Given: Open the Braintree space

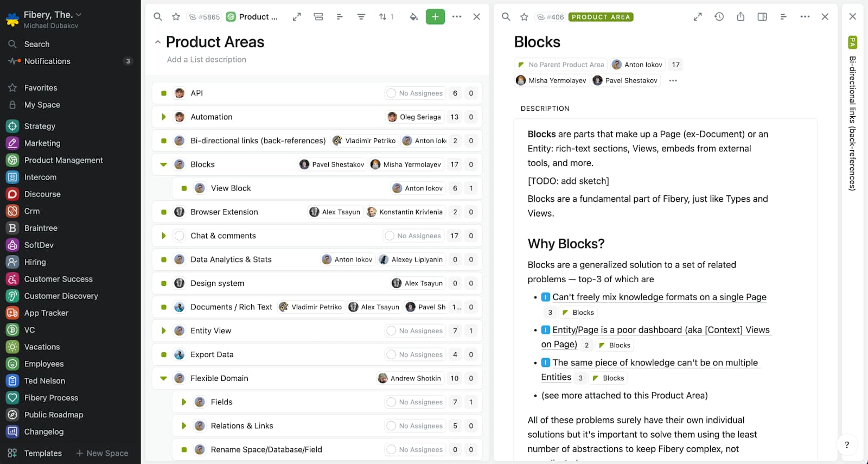Looking at the screenshot, I should click(x=41, y=228).
